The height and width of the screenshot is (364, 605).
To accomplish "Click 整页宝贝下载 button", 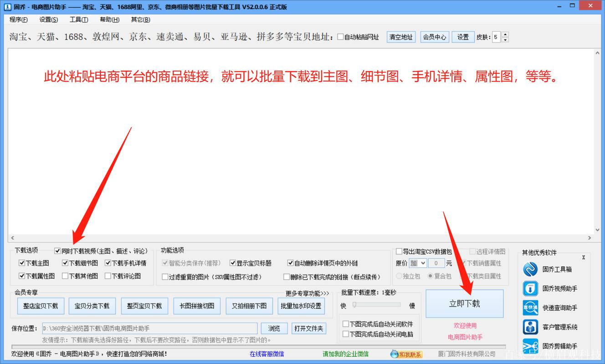I will (x=144, y=306).
